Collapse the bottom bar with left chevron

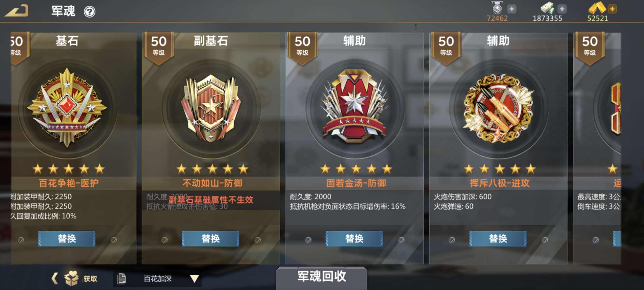point(55,278)
